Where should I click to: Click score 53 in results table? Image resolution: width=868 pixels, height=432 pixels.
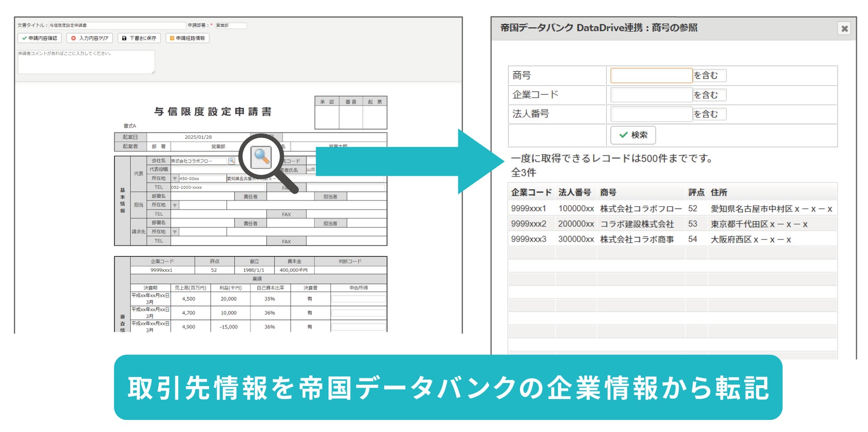[x=693, y=224]
